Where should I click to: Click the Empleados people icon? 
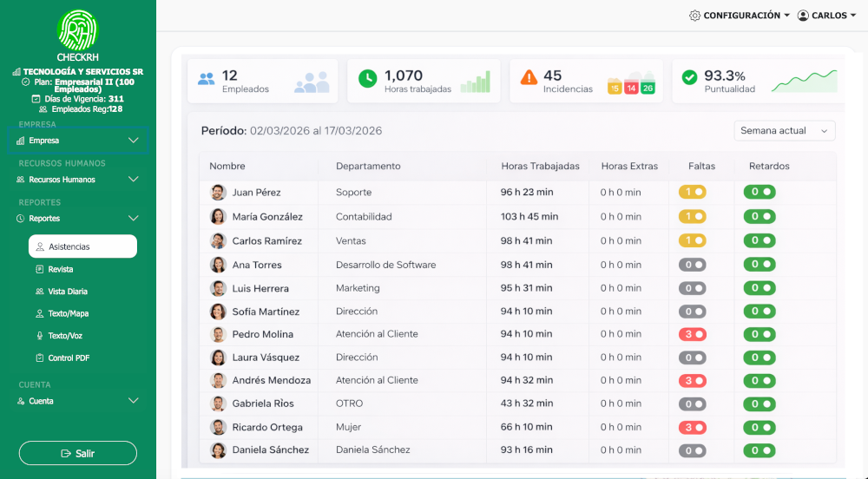(x=206, y=79)
